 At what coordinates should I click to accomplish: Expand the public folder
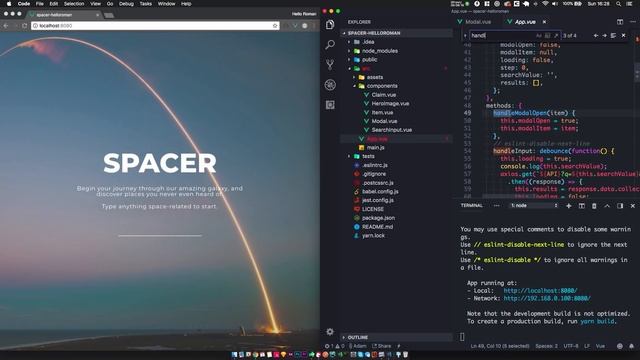pos(349,60)
